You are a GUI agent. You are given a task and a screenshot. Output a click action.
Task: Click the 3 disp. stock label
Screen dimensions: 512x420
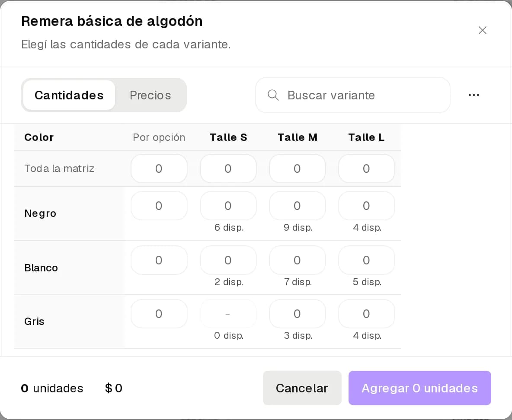pos(298,335)
